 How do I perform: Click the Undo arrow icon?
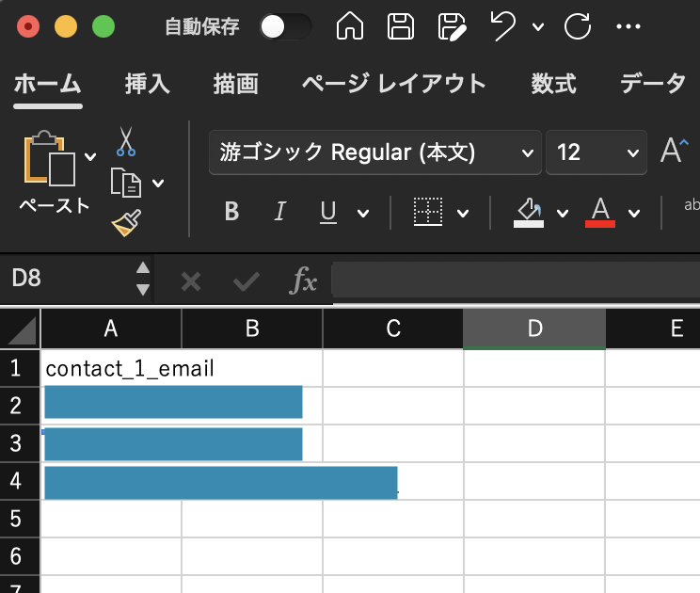[503, 26]
